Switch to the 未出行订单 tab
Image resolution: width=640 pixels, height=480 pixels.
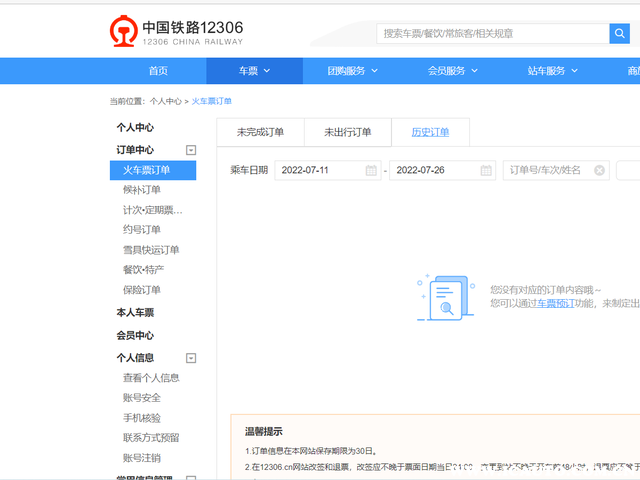(347, 132)
